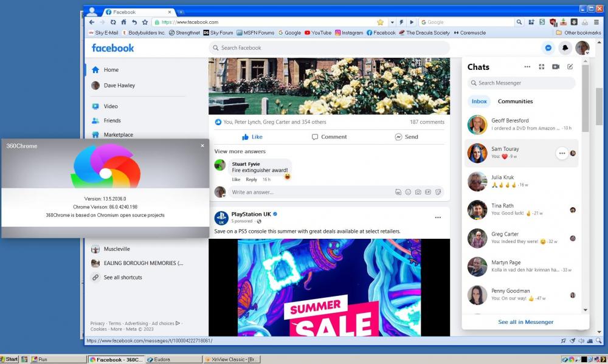Image resolution: width=608 pixels, height=364 pixels.
Task: Open the Messenger icon in Facebook header
Action: coord(548,48)
